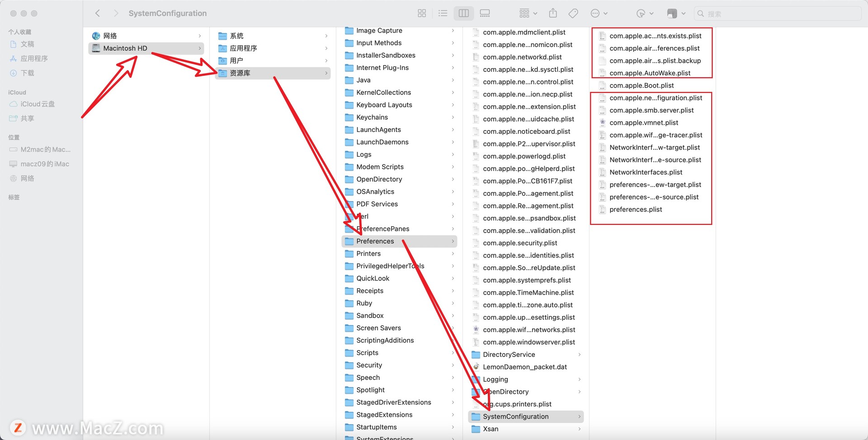Select com.apple.noticeboard.plist file
868x440 pixels.
click(526, 131)
